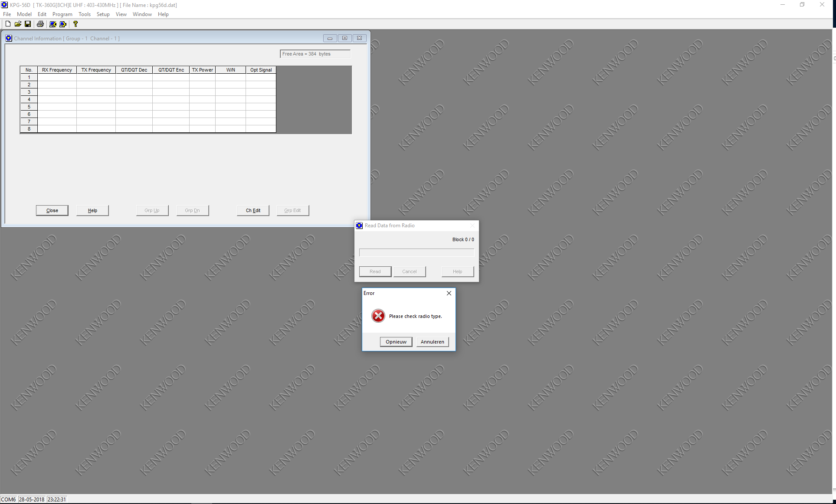Click the Write to radio toolbar icon

tap(63, 24)
